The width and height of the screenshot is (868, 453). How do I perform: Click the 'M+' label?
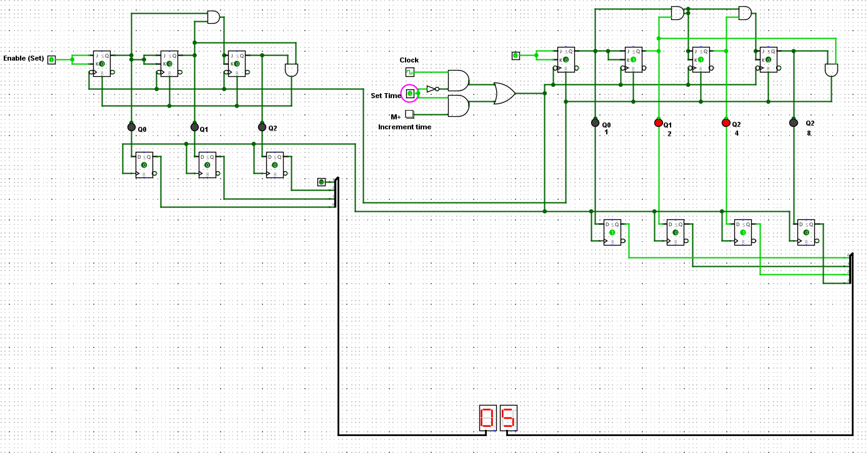396,117
